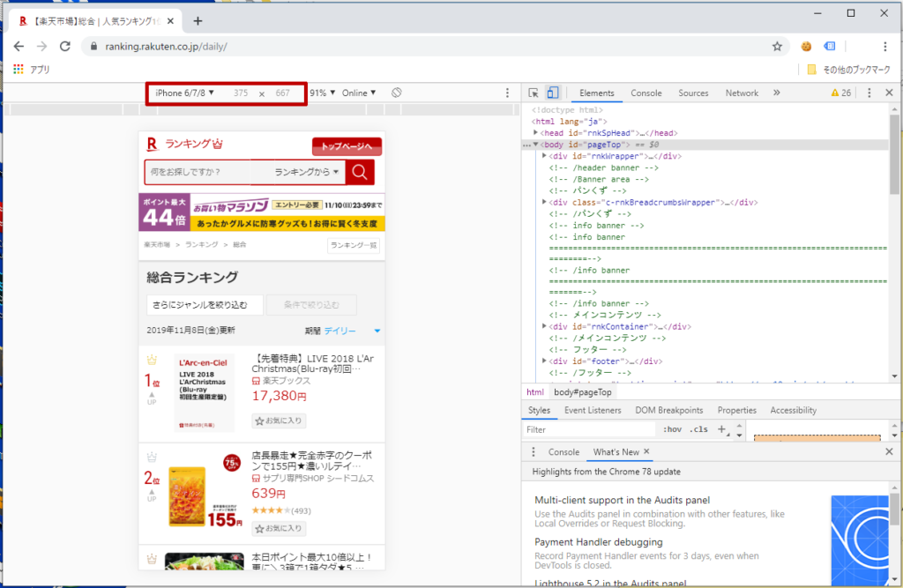Expand the c-rnkBreadcrumbsWrapper div

(544, 202)
